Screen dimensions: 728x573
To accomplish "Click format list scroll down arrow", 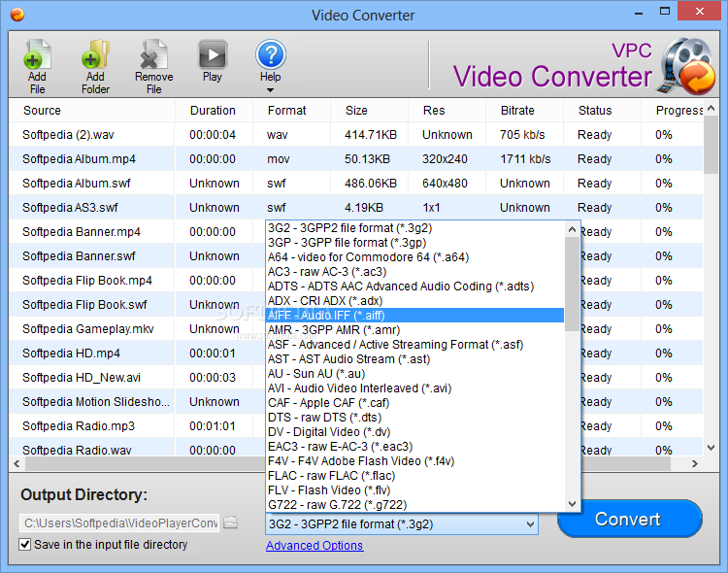I will [572, 504].
